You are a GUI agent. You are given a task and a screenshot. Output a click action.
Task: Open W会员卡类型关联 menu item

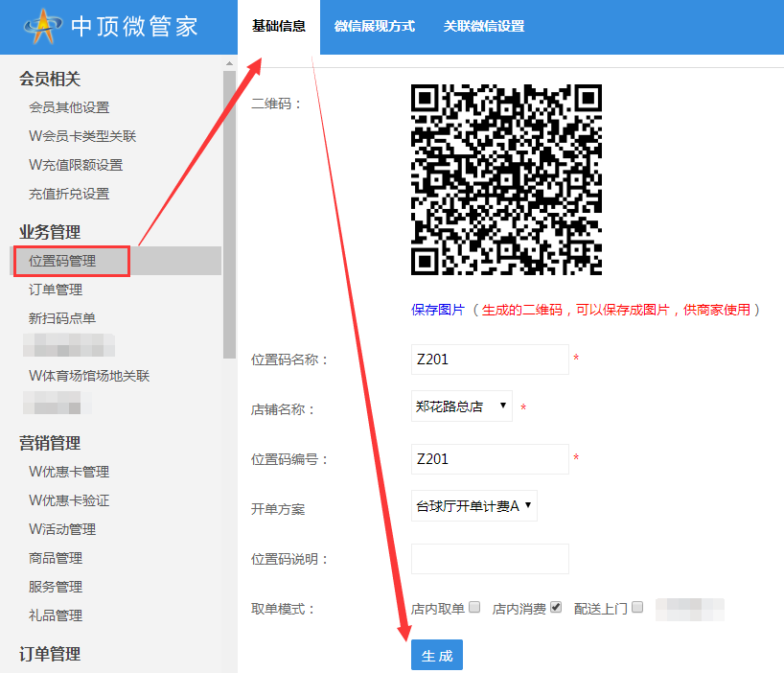82,136
